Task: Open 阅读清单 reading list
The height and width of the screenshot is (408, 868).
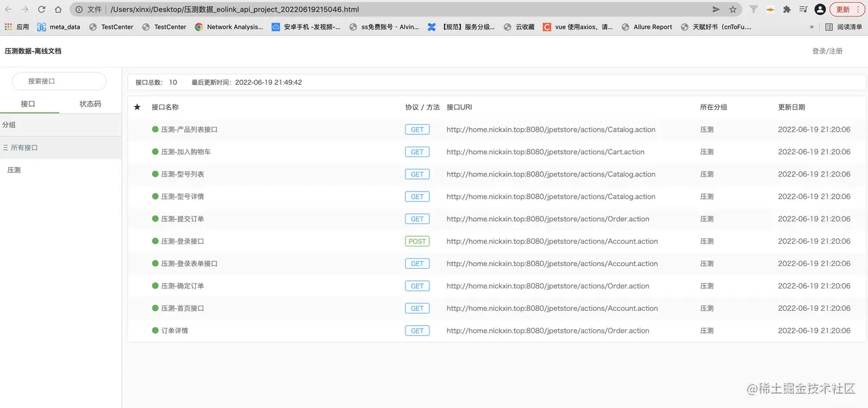Action: (844, 27)
